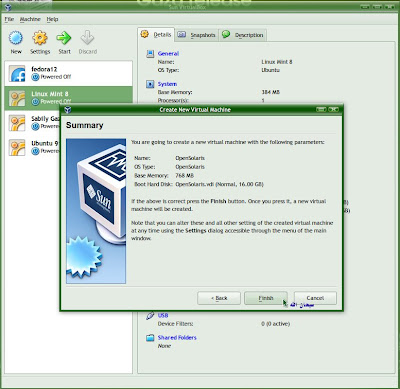Click VirtualBox icon in wizard title bar
This screenshot has height=389, width=400.
click(68, 110)
